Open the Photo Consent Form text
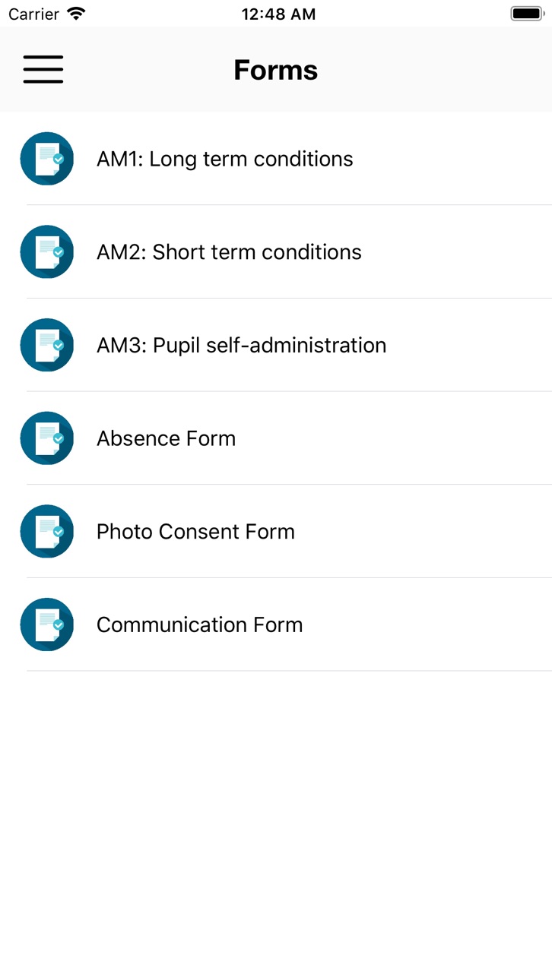Viewport: 552px width, 980px height. coord(195,531)
